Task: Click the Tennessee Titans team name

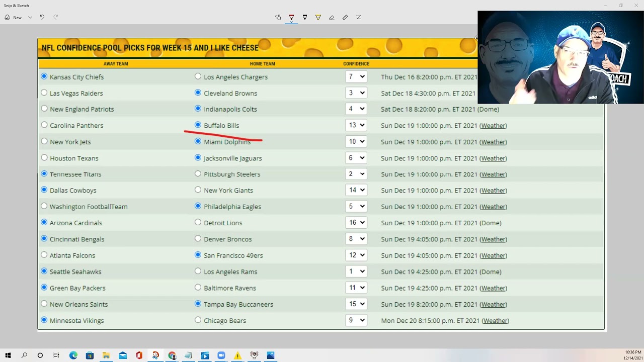Action: click(x=75, y=174)
